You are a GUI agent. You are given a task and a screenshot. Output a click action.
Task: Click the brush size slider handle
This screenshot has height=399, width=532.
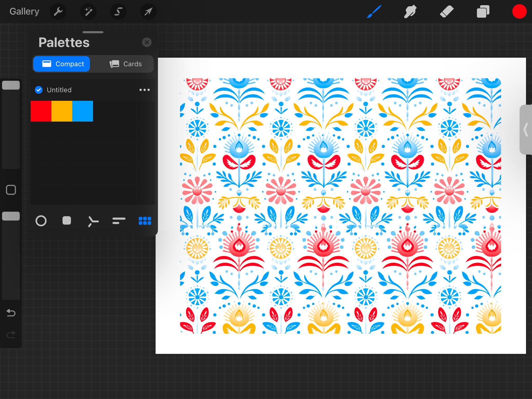coord(11,85)
